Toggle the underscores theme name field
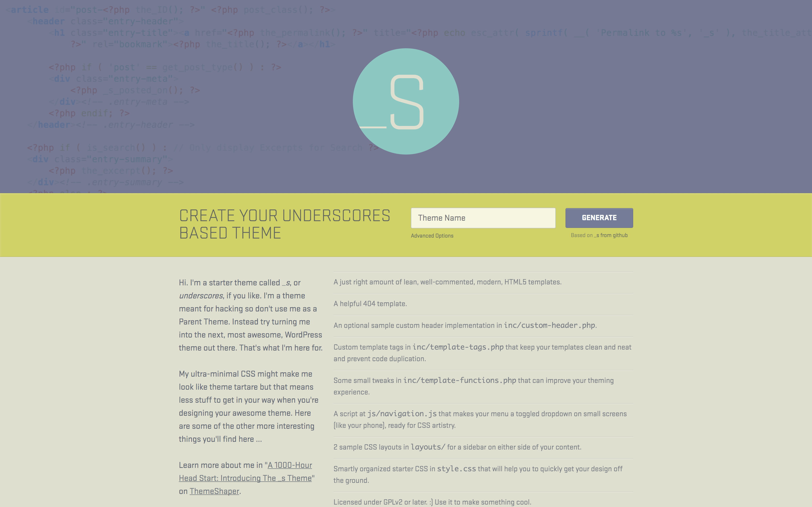This screenshot has width=812, height=507. point(483,218)
